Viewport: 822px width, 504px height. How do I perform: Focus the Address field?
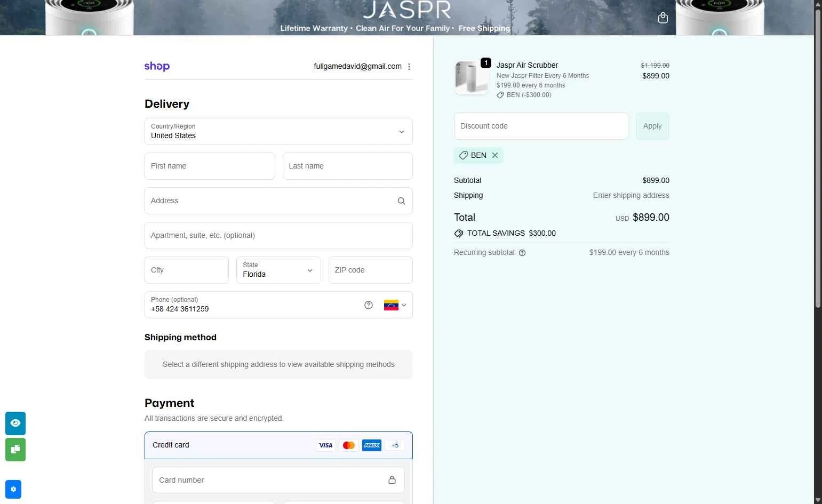(x=278, y=201)
